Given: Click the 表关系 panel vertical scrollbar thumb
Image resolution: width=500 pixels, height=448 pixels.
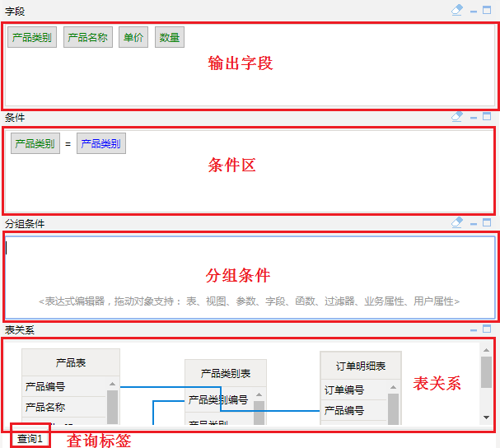Looking at the screenshot, I should tap(486, 372).
